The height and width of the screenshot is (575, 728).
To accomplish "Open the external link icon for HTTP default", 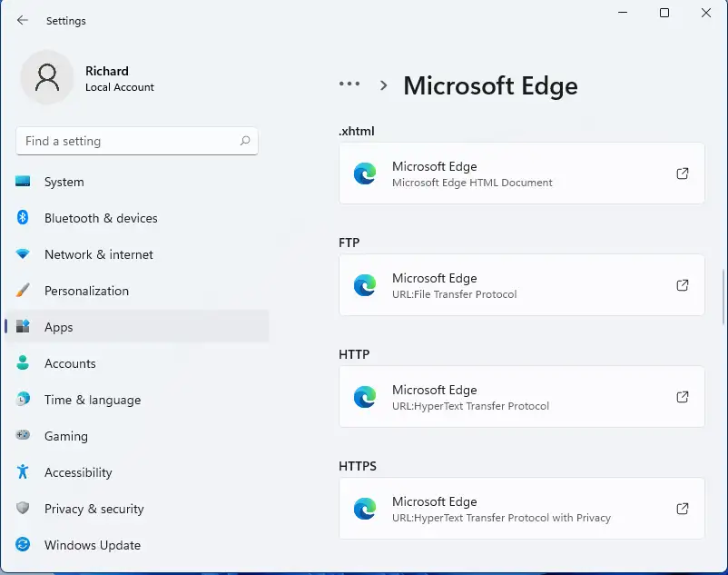I will point(682,397).
